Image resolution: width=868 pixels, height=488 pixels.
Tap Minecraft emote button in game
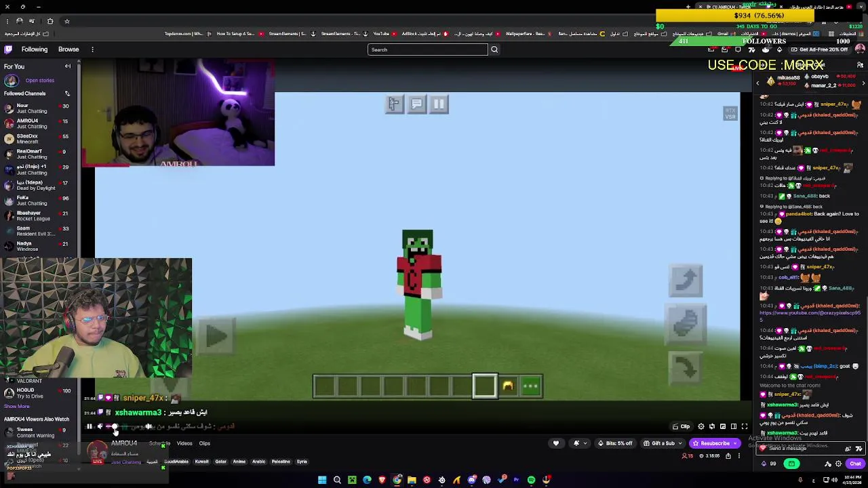(394, 104)
